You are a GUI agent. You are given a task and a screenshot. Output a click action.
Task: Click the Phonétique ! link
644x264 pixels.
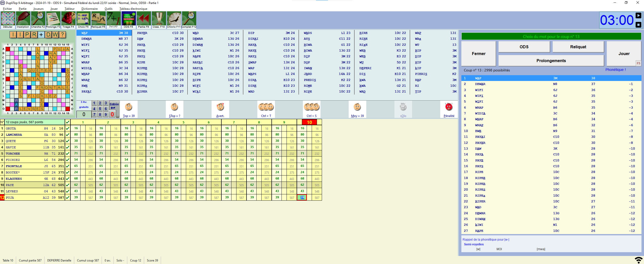[615, 70]
